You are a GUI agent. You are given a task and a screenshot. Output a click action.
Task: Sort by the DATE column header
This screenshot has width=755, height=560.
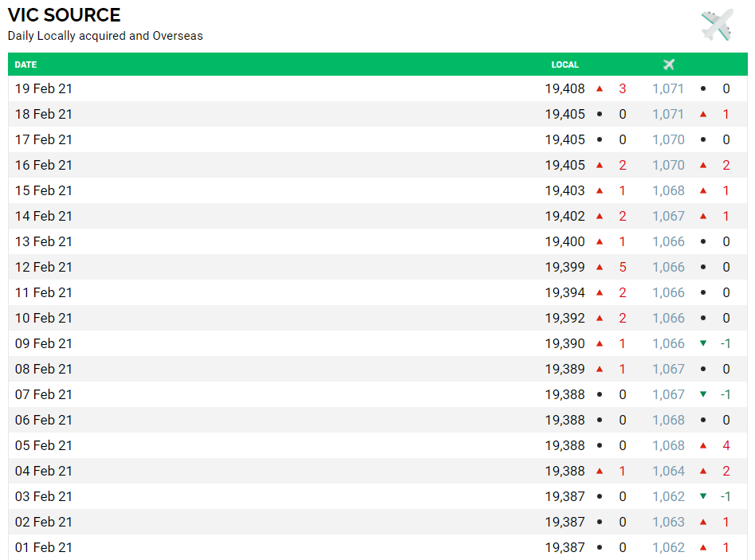tap(26, 65)
